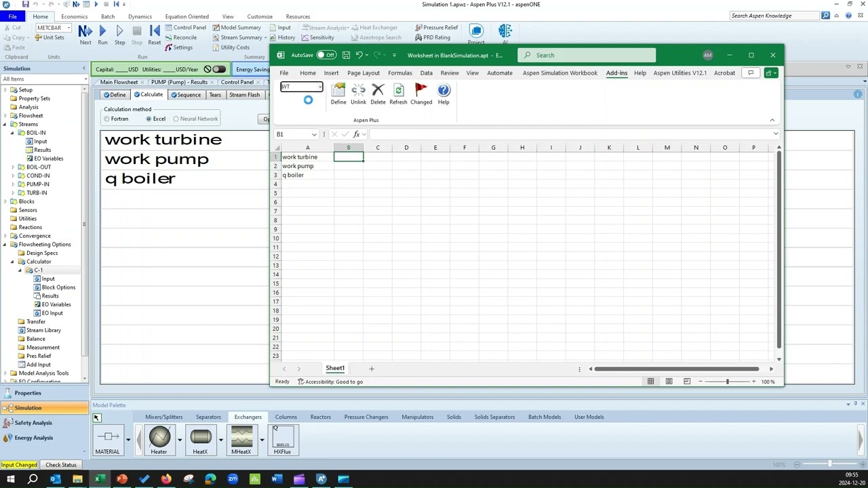Open Pressure Relief analysis
The image size is (868, 488).
tap(436, 28)
